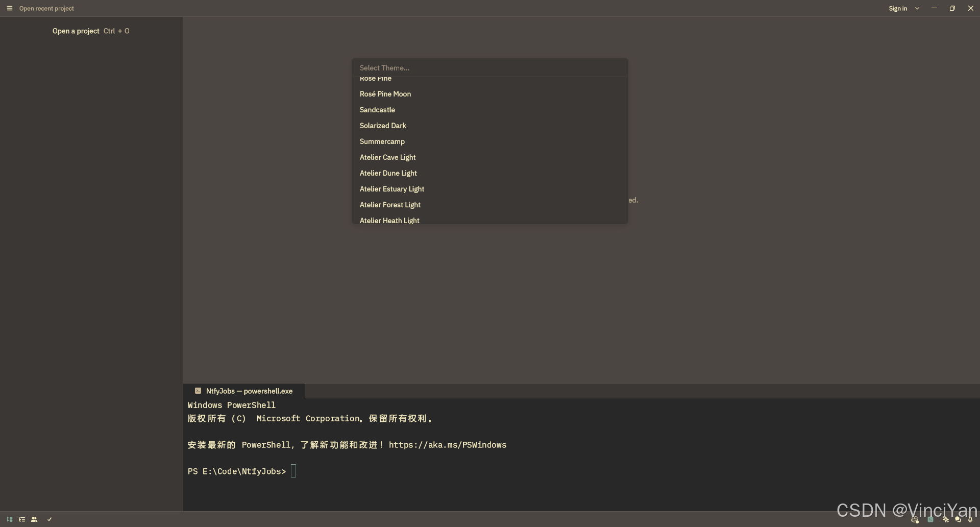
Task: Toggle the chat panel icon
Action: pos(958,520)
